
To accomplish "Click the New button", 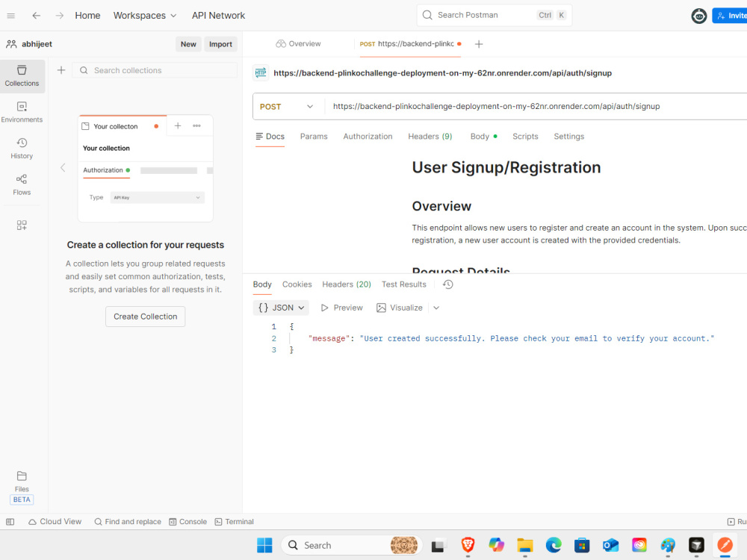I will pos(188,44).
